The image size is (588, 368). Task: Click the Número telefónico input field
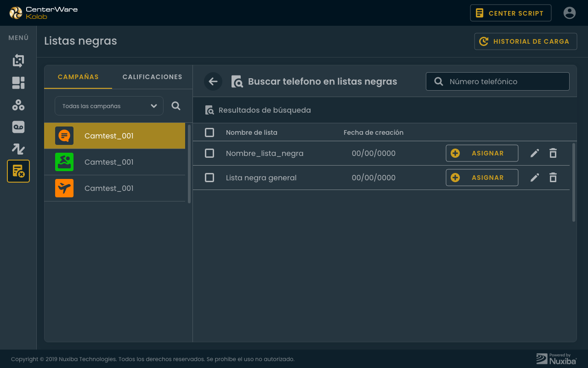coord(498,81)
